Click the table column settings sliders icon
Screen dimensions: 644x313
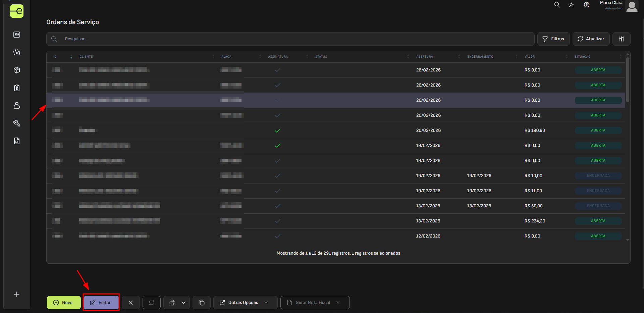click(621, 39)
